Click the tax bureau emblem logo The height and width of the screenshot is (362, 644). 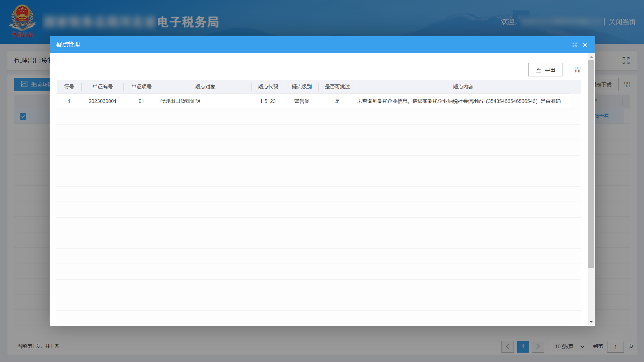pyautogui.click(x=22, y=20)
